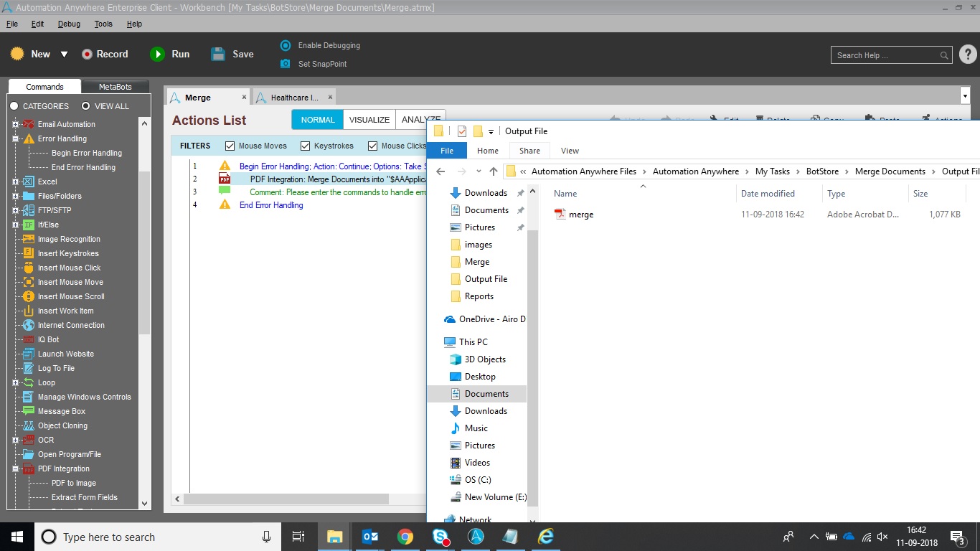This screenshot has height=551, width=980.
Task: Click the Run play icon
Action: pyautogui.click(x=157, y=54)
